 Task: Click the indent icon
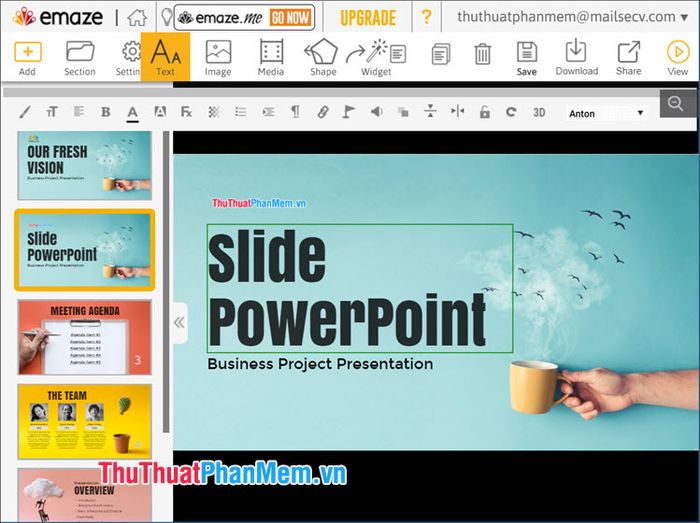(x=268, y=112)
